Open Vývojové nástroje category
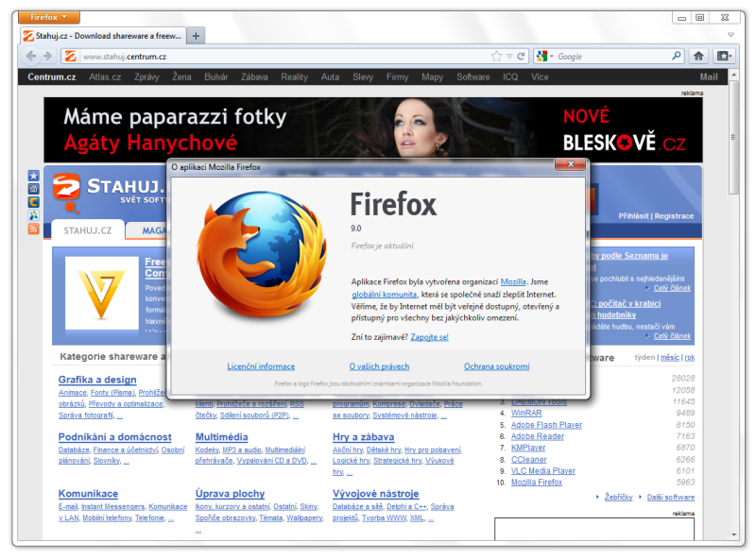Screen dimensions: 756x559 375,494
